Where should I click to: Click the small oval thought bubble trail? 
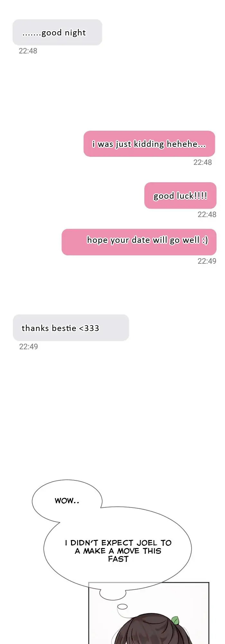[x=122, y=607]
